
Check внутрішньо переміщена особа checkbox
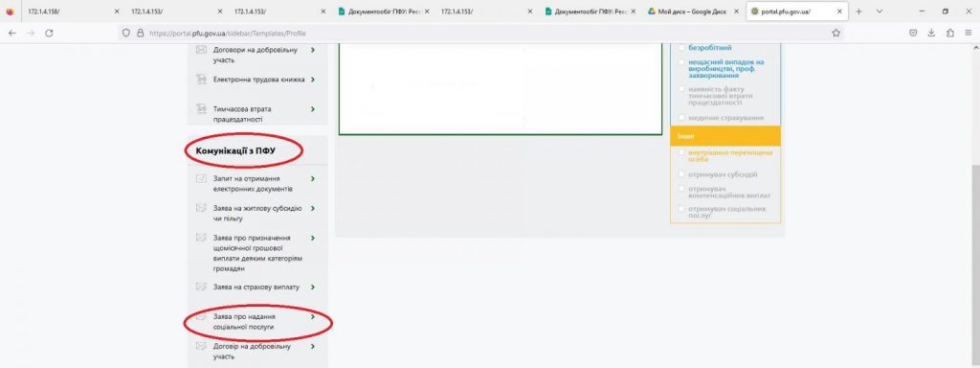pos(681,152)
